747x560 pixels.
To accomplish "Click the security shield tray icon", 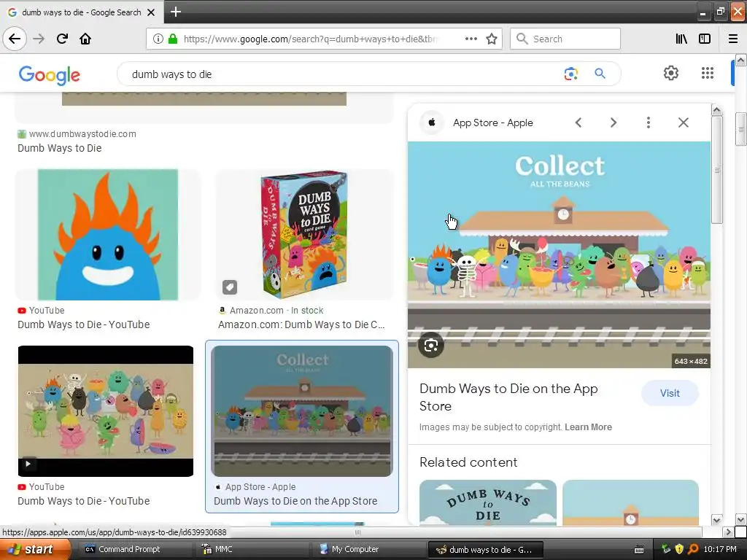I will [679, 550].
